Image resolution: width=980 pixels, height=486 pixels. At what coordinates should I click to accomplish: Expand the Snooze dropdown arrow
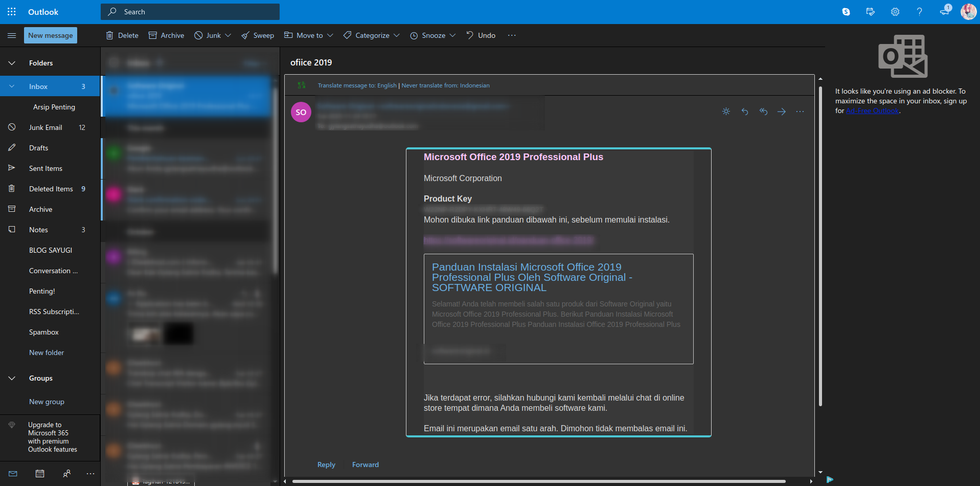(x=452, y=35)
